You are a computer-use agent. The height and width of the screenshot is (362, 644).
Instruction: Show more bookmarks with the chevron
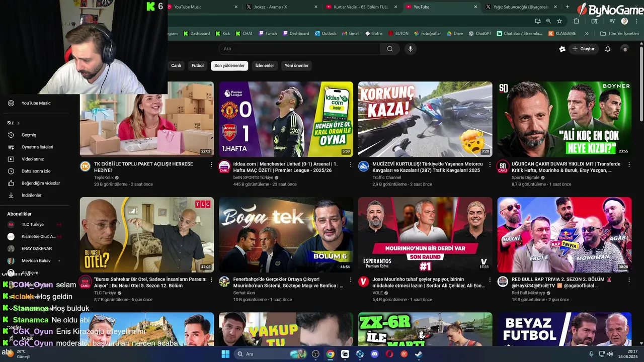(x=587, y=33)
